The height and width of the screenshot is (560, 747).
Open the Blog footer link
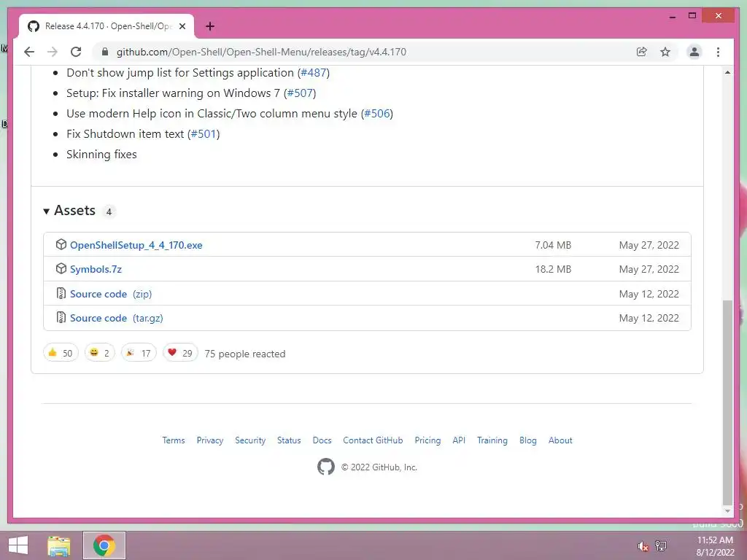pyautogui.click(x=528, y=440)
